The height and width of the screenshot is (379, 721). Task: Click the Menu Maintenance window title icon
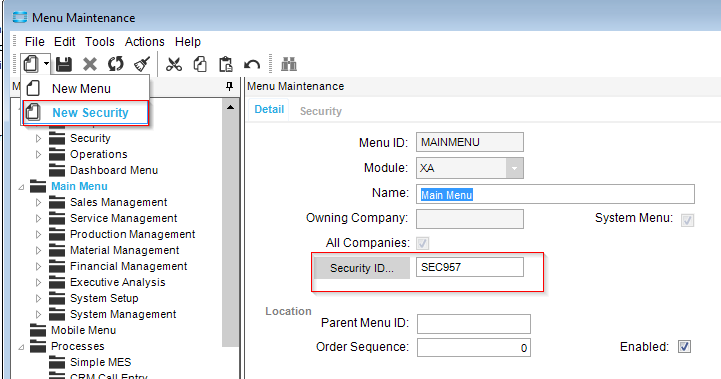pyautogui.click(x=20, y=18)
